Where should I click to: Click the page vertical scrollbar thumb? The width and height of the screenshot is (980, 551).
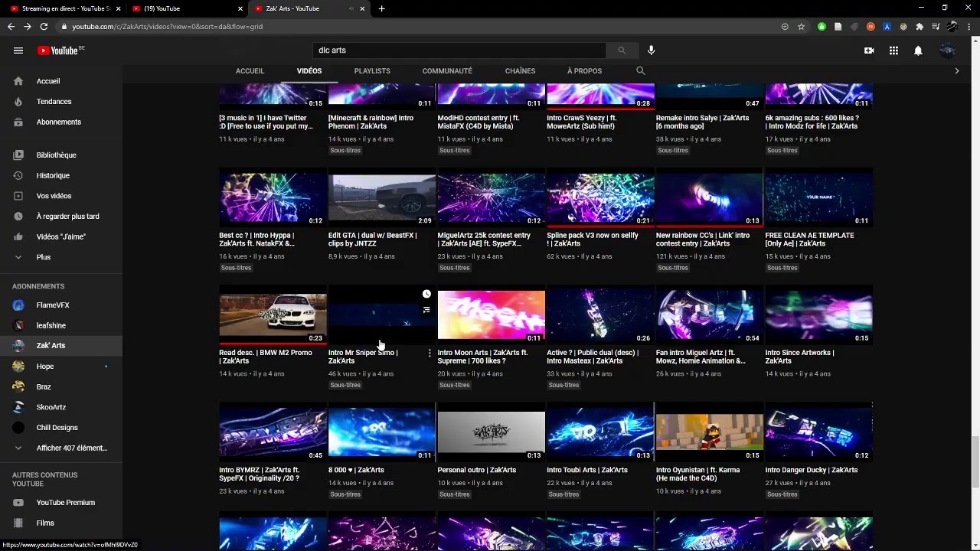[x=975, y=461]
